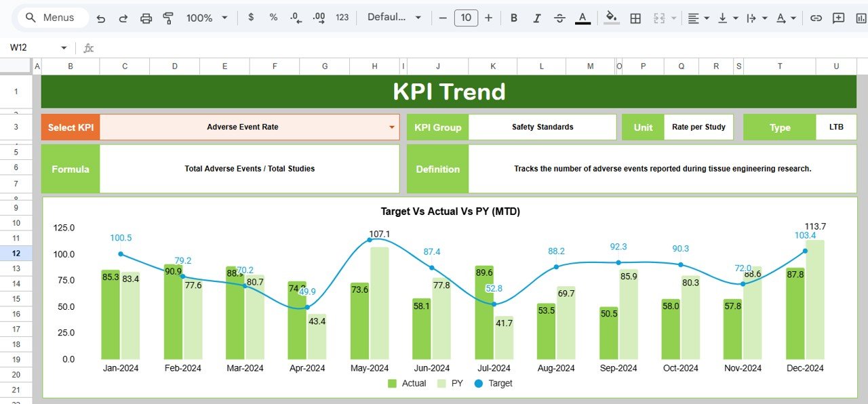Open the Fill color picker
868x404 pixels.
point(611,18)
